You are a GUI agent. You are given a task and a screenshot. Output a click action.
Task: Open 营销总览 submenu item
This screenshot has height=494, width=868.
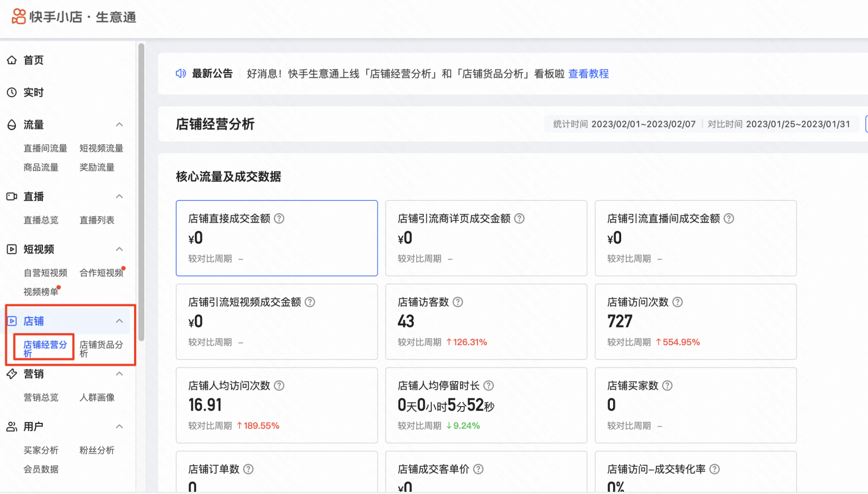(41, 397)
